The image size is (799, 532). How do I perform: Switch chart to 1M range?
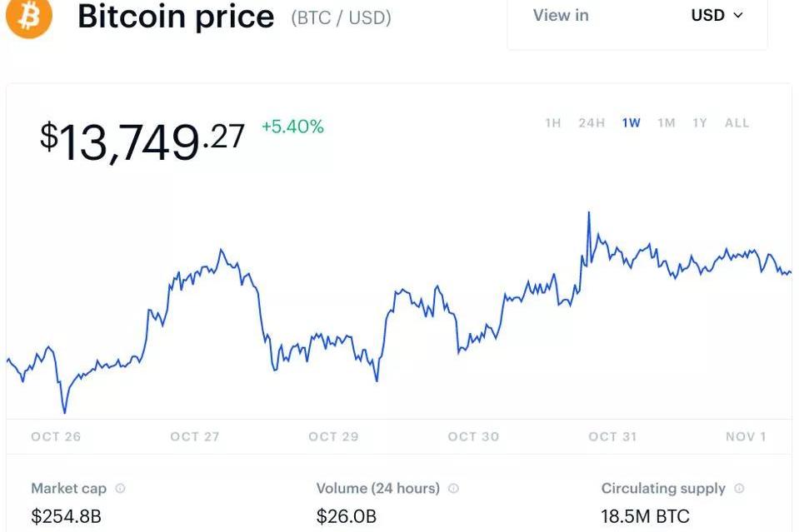(x=666, y=123)
